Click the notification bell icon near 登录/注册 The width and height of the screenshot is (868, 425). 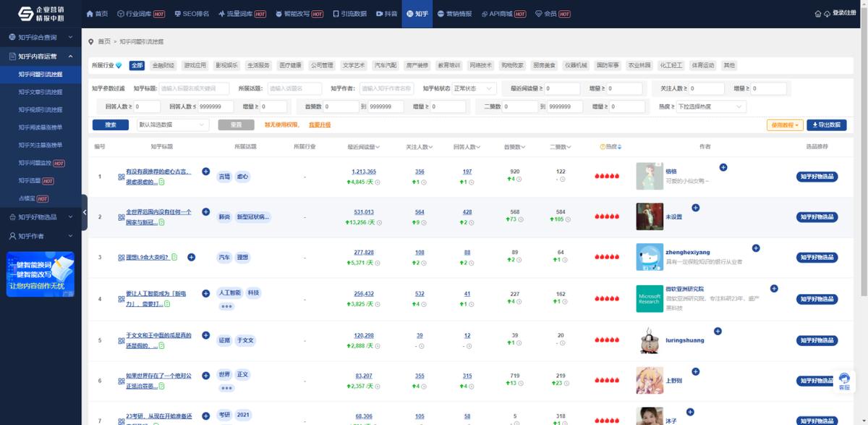827,13
